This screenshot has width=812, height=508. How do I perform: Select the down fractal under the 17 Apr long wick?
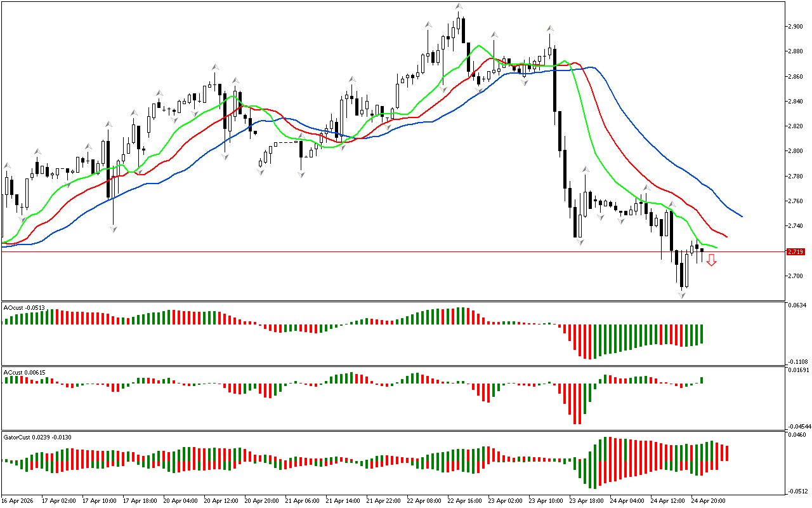tap(114, 229)
